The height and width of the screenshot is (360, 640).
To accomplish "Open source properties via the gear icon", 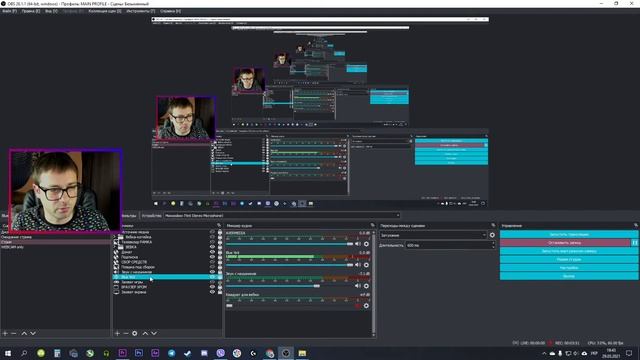I will click(x=135, y=333).
